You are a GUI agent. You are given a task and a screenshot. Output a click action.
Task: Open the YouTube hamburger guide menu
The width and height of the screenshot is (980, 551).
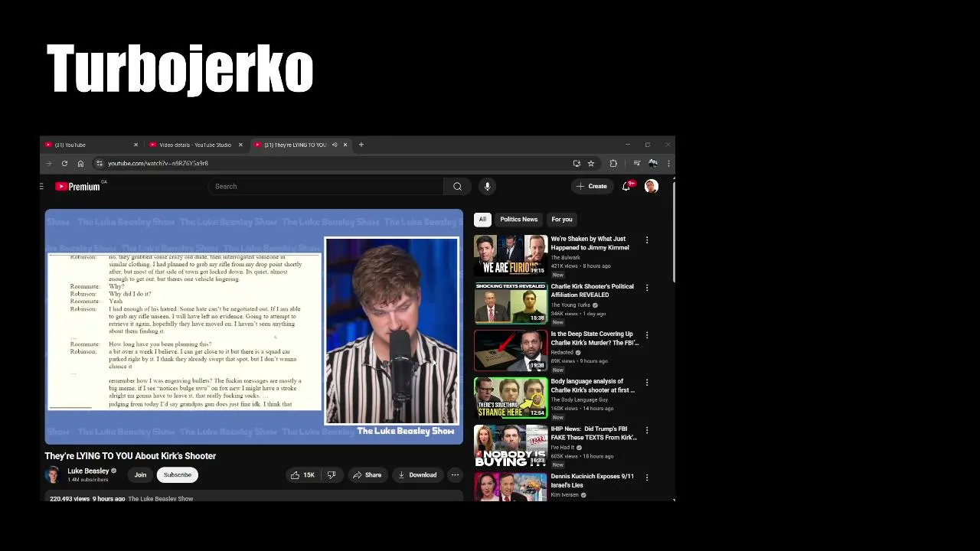[41, 186]
